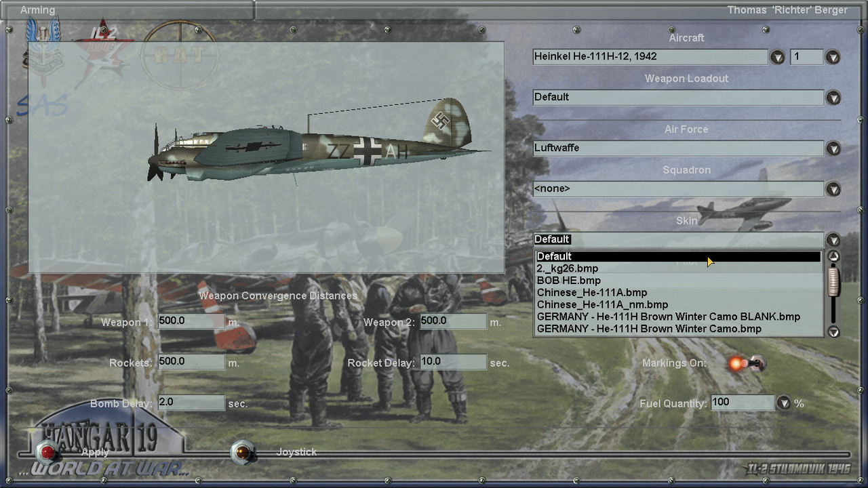Expand the Air Force dropdown arrow

tap(833, 148)
